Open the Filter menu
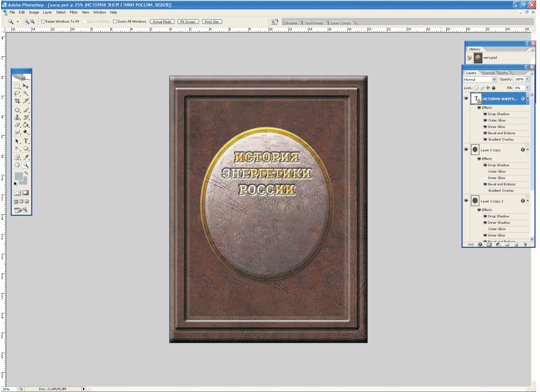 click(x=73, y=12)
